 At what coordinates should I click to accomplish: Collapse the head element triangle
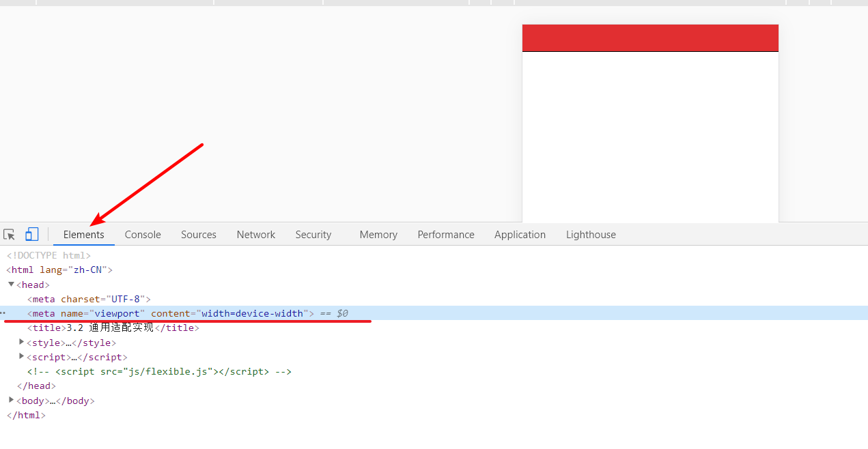11,284
